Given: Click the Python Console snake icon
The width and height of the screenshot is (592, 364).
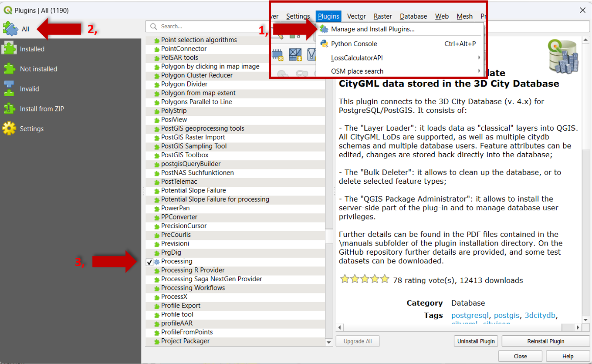Looking at the screenshot, I should point(324,44).
